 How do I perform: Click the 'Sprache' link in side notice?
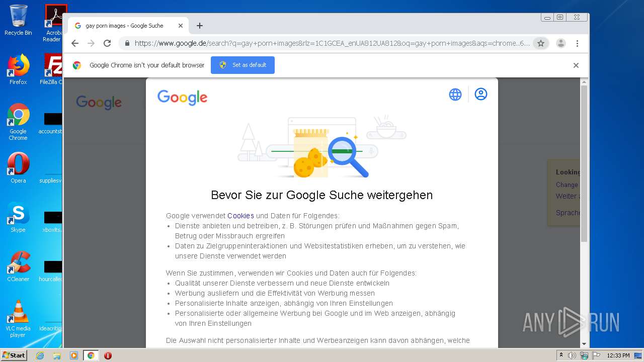pos(568,213)
